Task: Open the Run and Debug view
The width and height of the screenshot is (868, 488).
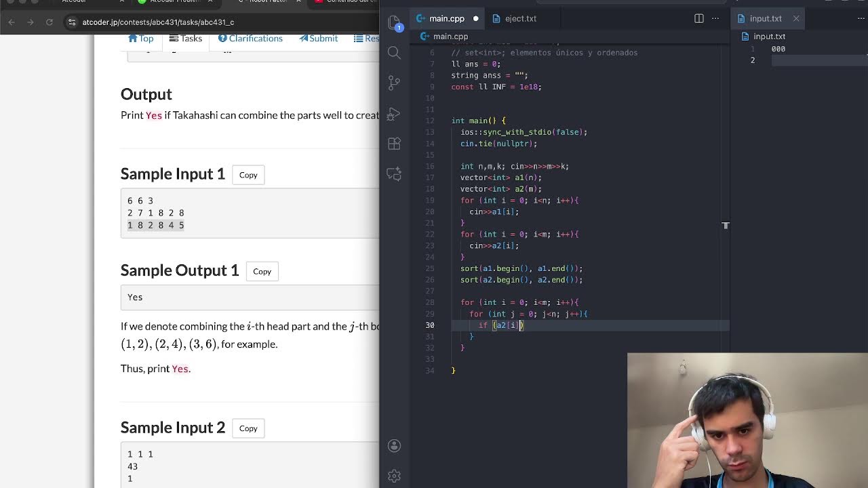Action: coord(394,114)
